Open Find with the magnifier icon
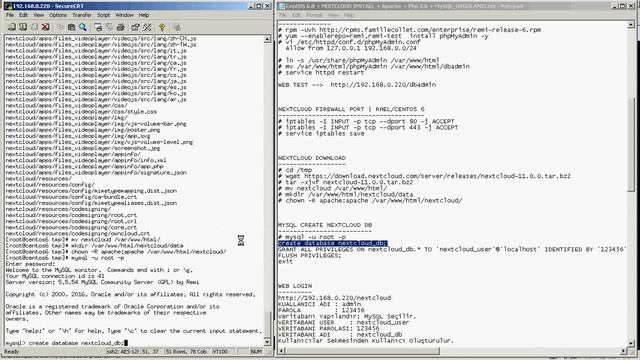The height and width of the screenshot is (360, 640). coord(83,27)
